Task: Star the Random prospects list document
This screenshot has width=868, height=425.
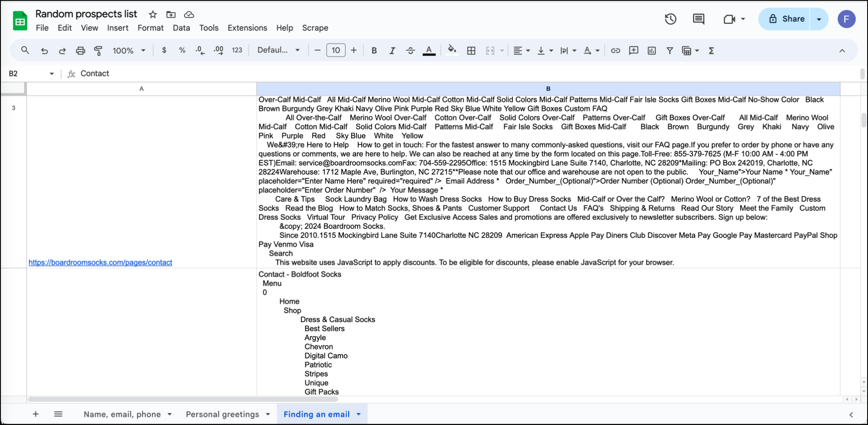Action: [153, 14]
